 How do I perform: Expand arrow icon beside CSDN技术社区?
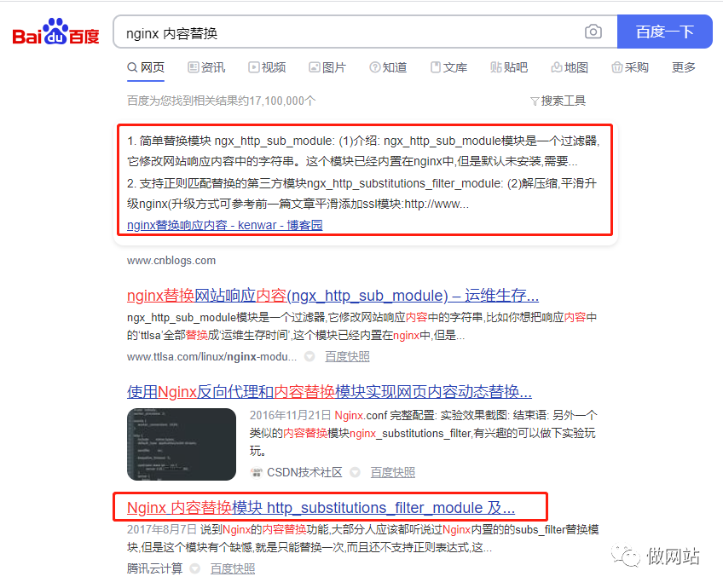[x=355, y=472]
